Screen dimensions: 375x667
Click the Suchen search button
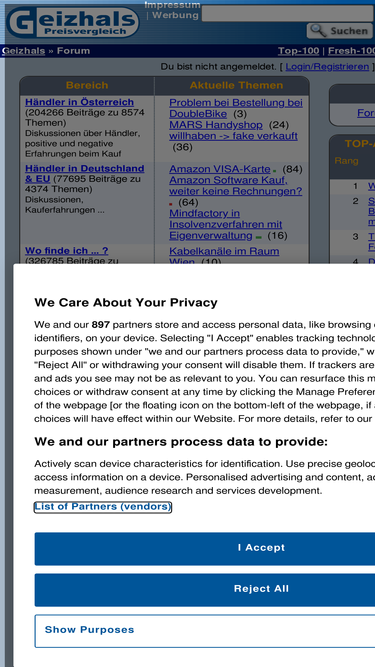(x=339, y=31)
